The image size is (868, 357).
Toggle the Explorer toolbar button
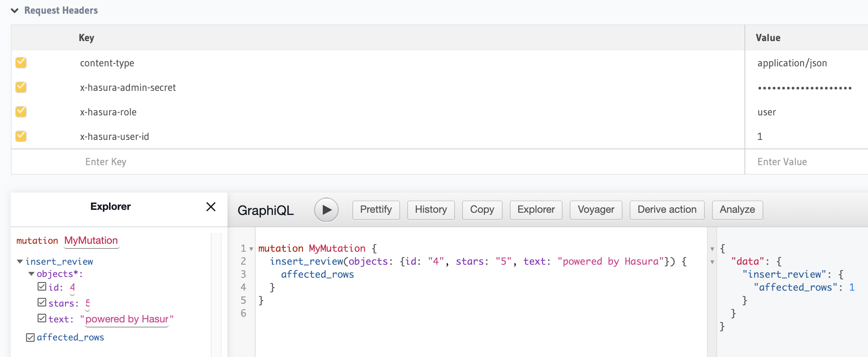coord(536,210)
